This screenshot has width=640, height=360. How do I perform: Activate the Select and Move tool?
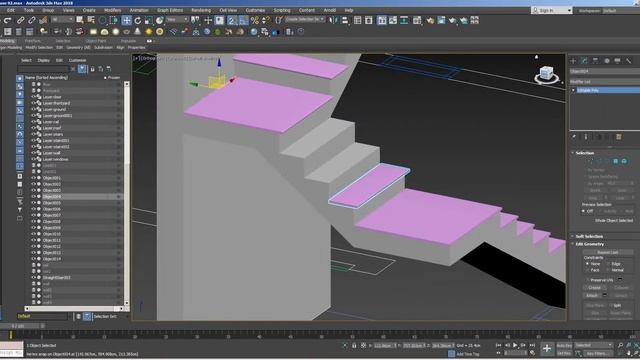pyautogui.click(x=127, y=20)
